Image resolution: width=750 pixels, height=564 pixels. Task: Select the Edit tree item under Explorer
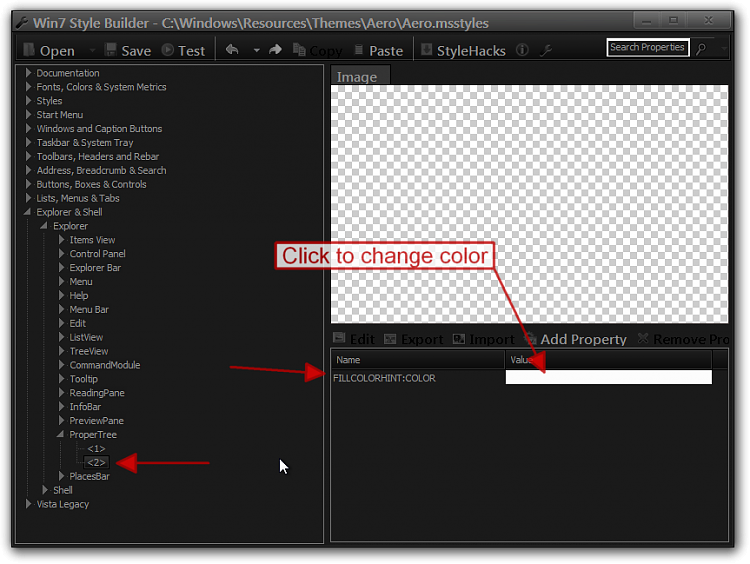(x=77, y=323)
